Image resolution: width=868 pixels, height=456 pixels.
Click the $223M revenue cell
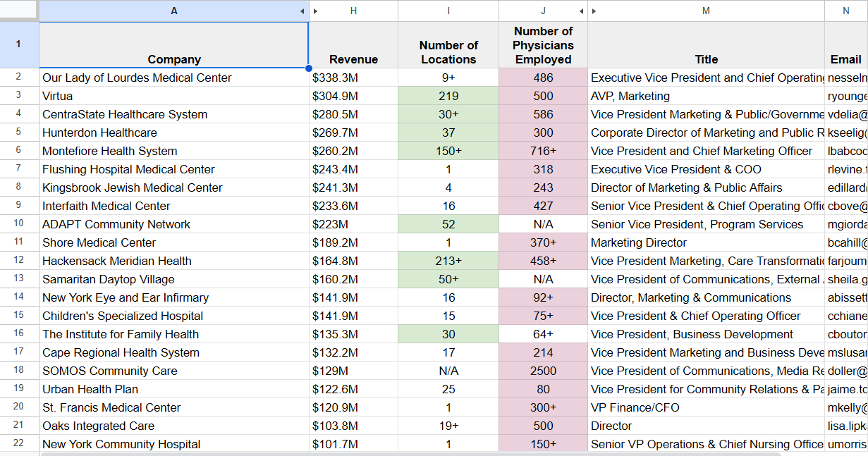coord(353,224)
